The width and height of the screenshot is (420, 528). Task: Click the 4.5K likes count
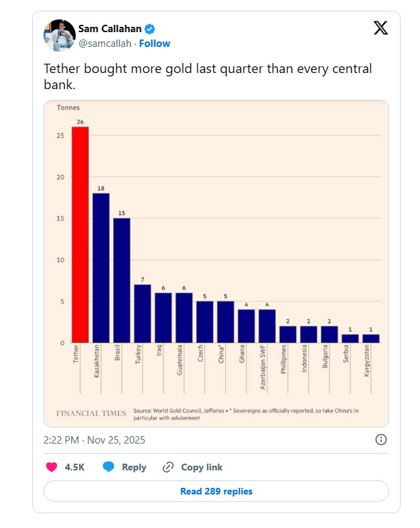tap(74, 467)
